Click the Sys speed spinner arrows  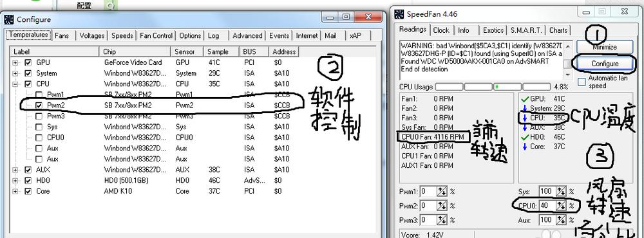click(561, 191)
